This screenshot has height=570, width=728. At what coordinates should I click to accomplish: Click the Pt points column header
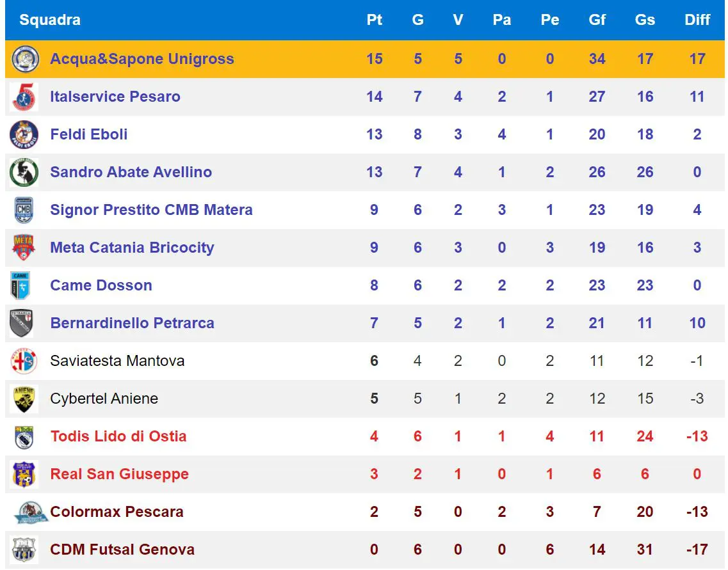[375, 20]
